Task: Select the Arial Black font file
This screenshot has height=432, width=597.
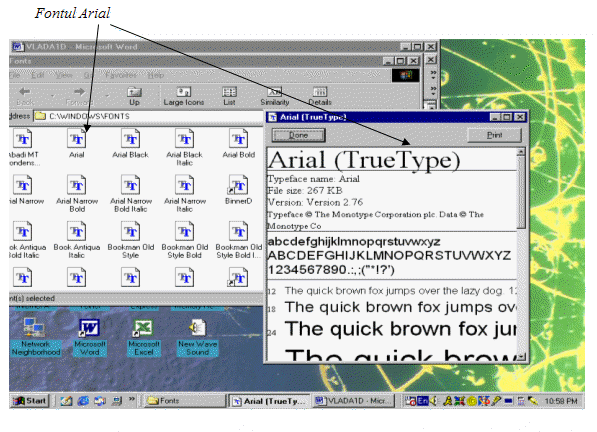Action: point(131,143)
